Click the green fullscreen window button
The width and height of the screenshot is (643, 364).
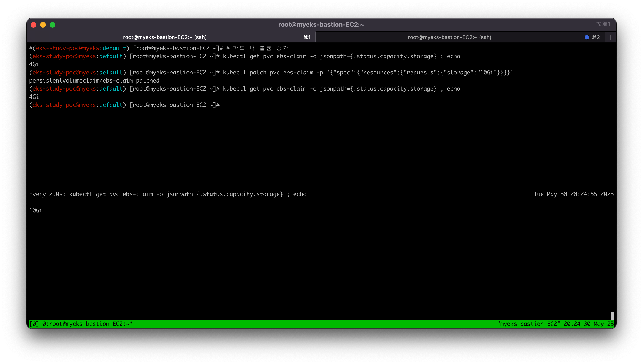click(x=53, y=25)
